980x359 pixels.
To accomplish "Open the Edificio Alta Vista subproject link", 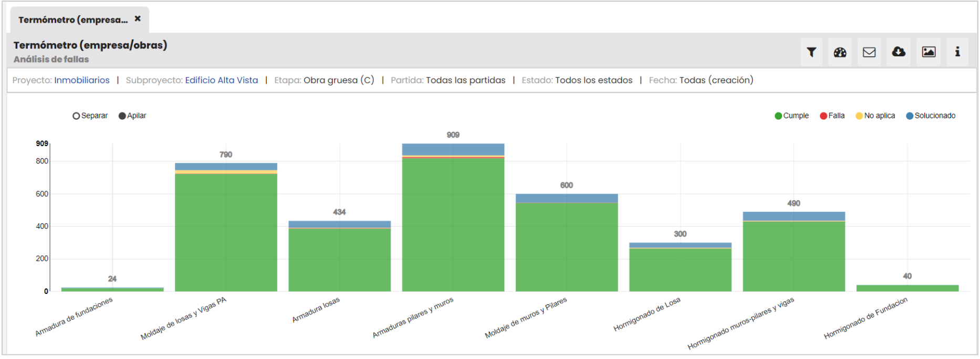I will (221, 80).
